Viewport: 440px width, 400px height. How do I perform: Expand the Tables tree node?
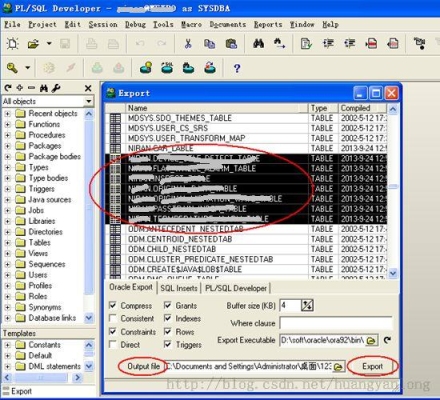pyautogui.click(x=7, y=243)
